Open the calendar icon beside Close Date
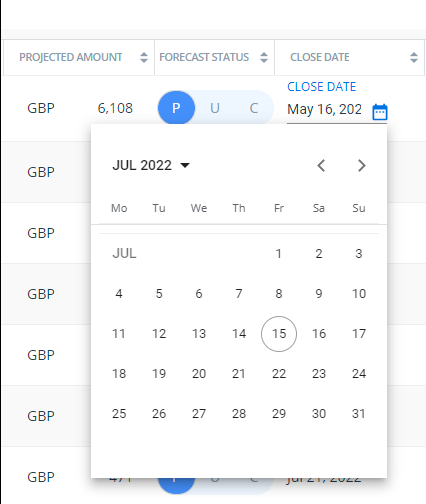 tap(380, 112)
